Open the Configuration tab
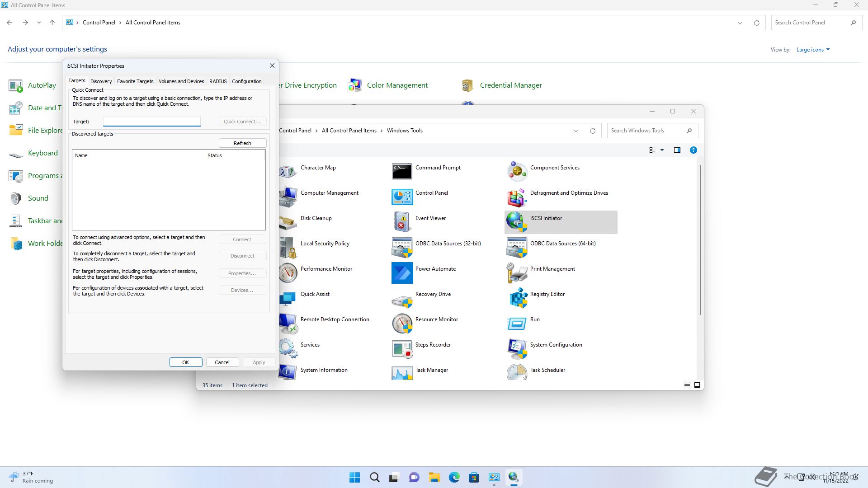Screen dimensions: 868x488 [246, 81]
